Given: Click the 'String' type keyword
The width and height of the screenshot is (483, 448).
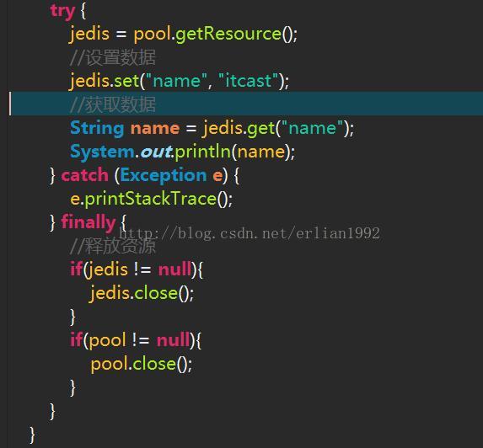Looking at the screenshot, I should pyautogui.click(x=97, y=128).
